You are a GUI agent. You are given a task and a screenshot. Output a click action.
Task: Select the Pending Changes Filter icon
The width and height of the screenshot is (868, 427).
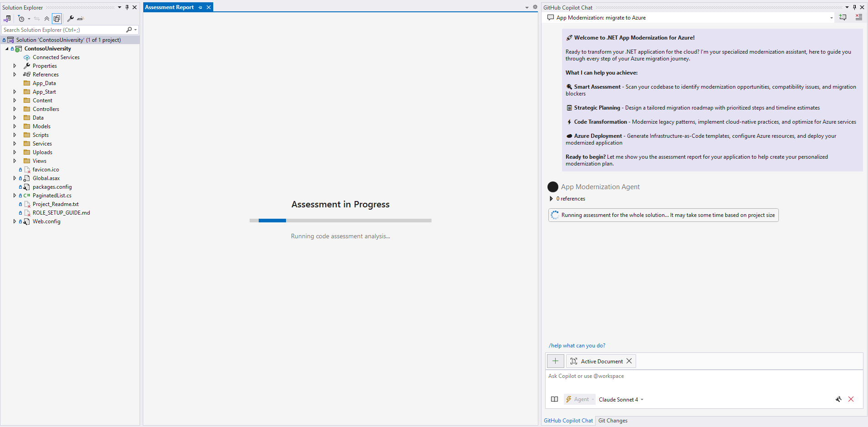[x=20, y=19]
